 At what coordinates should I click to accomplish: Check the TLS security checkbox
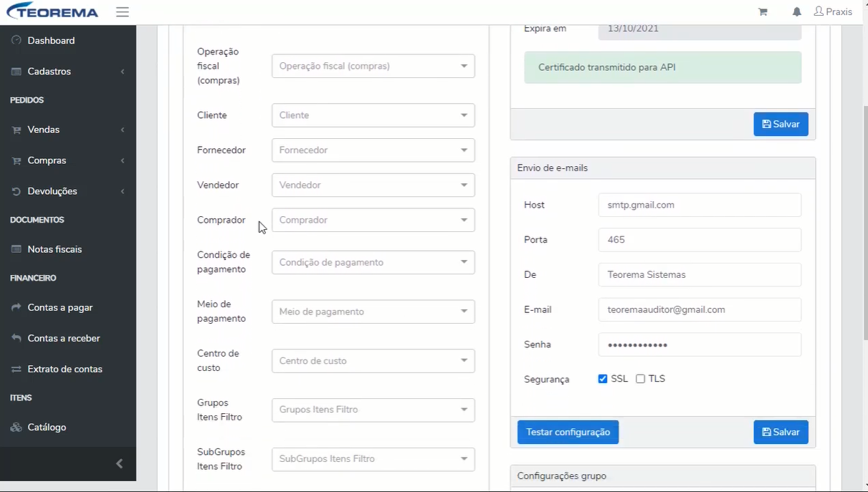click(x=641, y=379)
